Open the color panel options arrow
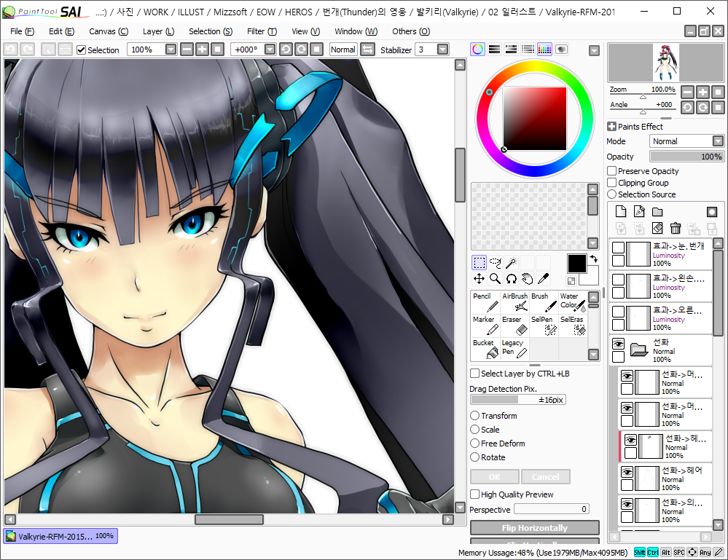The height and width of the screenshot is (560, 728). (x=595, y=50)
